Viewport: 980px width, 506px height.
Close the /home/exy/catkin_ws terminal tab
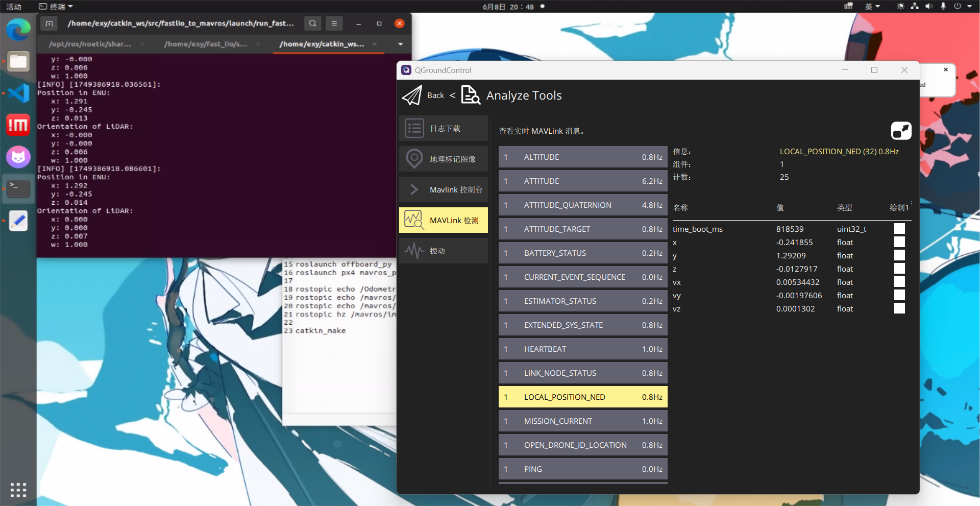[375, 44]
